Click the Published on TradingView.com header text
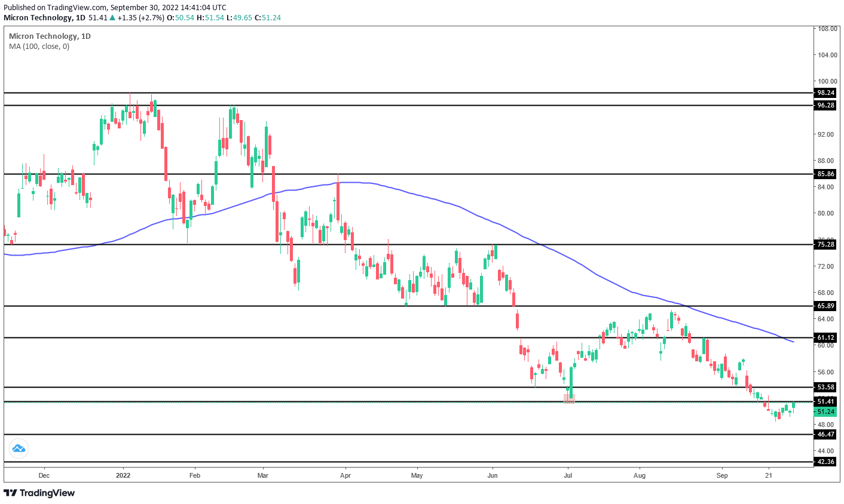This screenshot has height=504, width=844. tap(115, 8)
